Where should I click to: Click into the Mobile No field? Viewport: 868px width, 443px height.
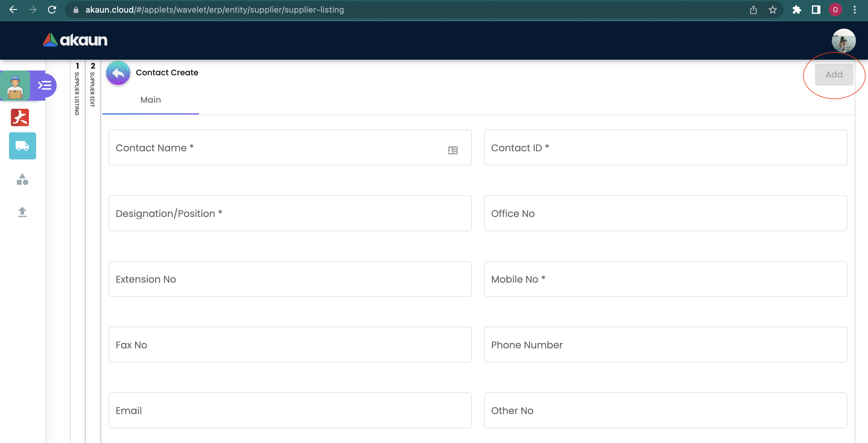(665, 279)
